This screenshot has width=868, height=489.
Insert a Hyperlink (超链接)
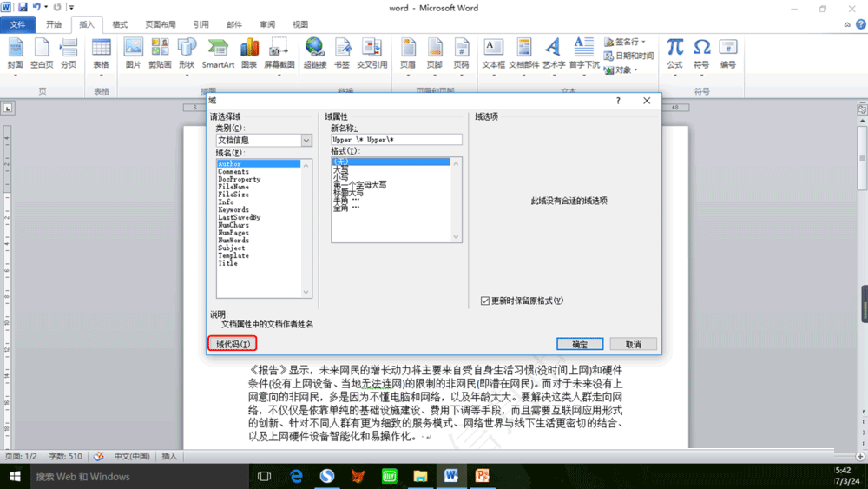pyautogui.click(x=315, y=54)
